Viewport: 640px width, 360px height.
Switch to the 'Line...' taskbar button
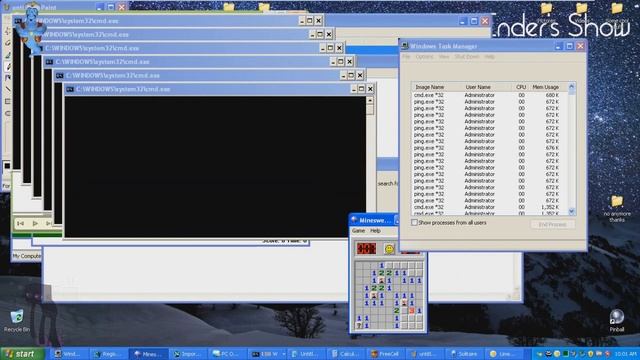pos(503,354)
